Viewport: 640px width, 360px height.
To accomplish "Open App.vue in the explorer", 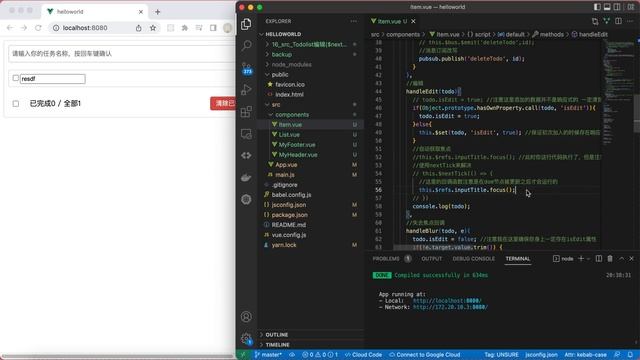I will (286, 165).
